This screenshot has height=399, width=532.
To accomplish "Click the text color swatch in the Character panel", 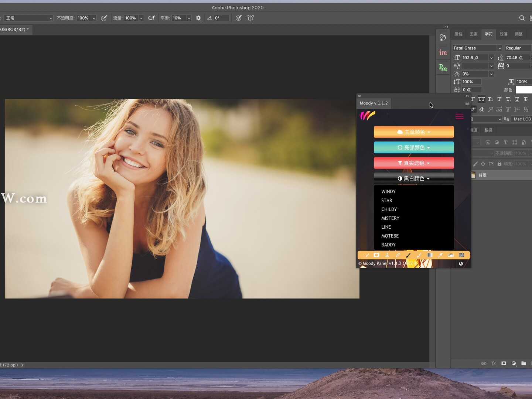I will coord(525,90).
